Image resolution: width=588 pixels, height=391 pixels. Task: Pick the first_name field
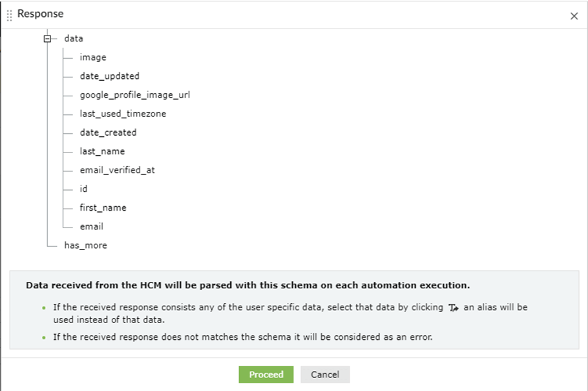pyautogui.click(x=103, y=207)
